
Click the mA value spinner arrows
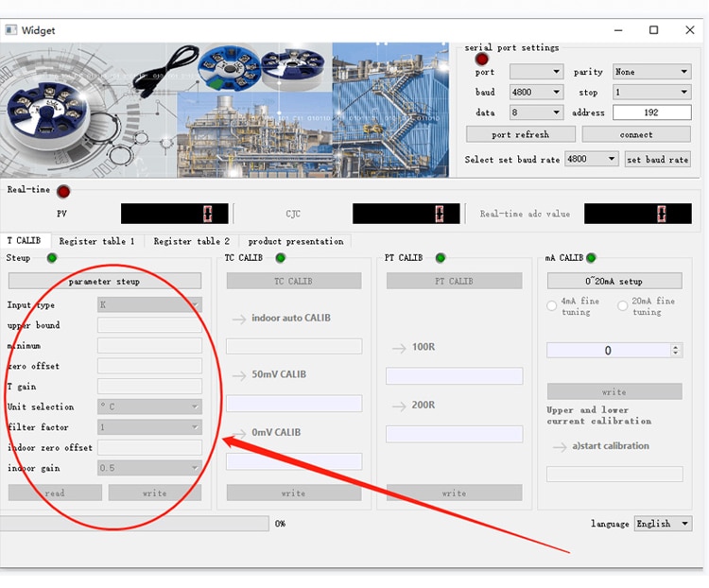675,350
